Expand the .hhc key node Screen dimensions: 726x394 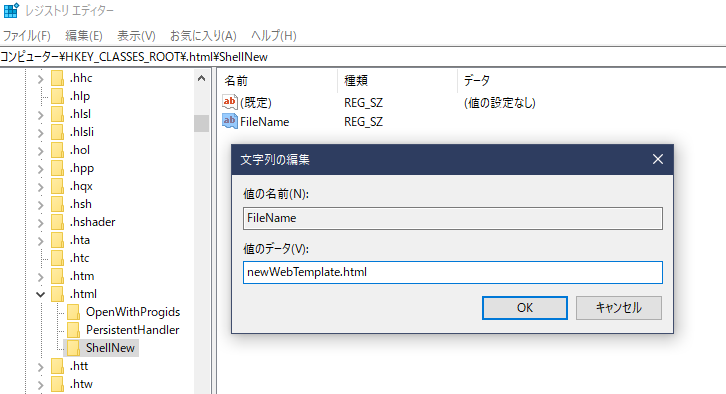(41, 79)
